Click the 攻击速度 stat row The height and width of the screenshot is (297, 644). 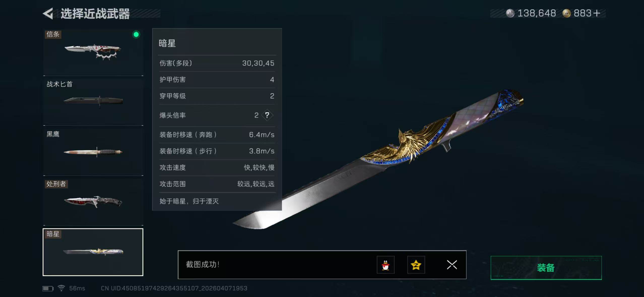pos(217,168)
